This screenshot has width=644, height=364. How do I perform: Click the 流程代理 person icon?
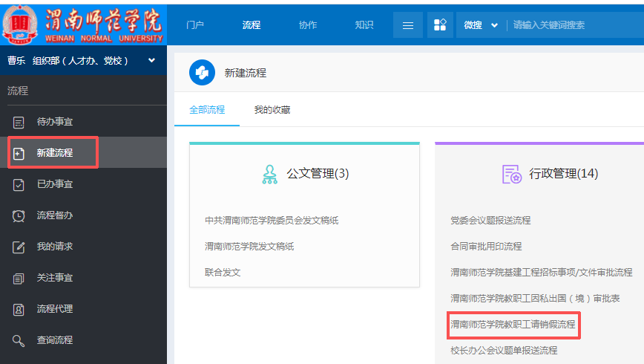pos(19,309)
